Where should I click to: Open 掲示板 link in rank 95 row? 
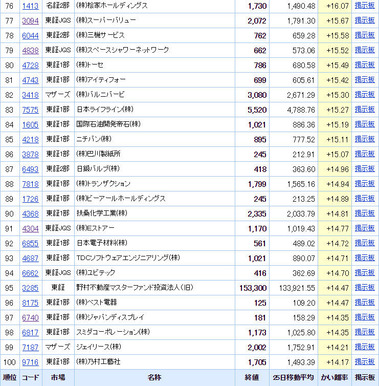[365, 287]
